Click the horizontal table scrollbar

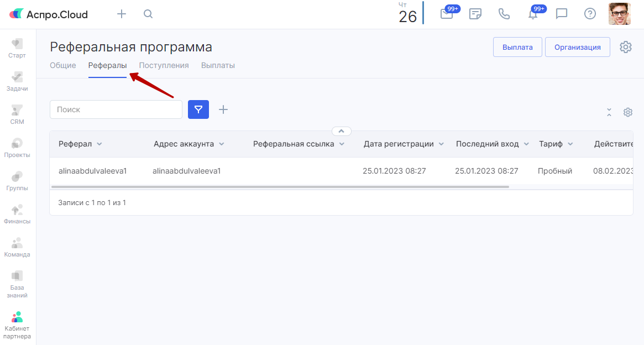[280, 187]
